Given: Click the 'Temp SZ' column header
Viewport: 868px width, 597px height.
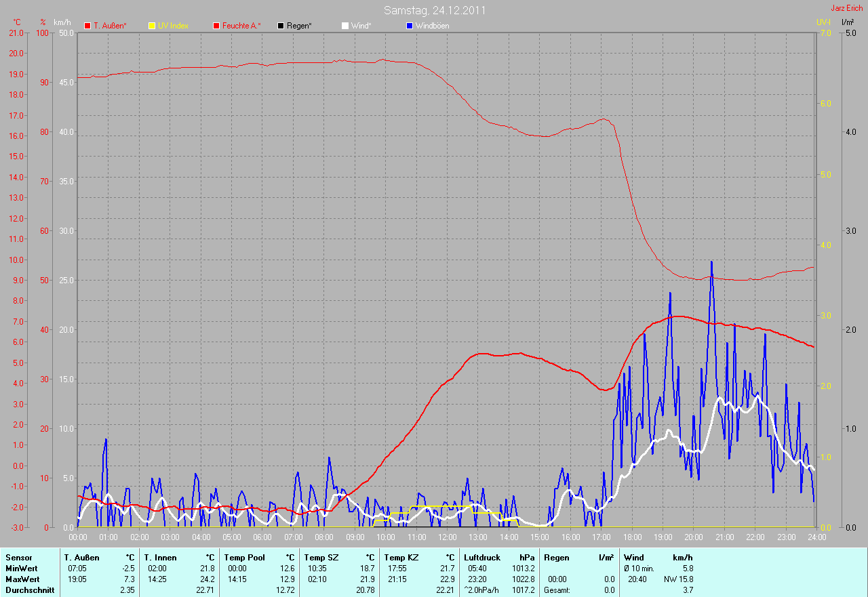Looking at the screenshot, I should click(321, 558).
